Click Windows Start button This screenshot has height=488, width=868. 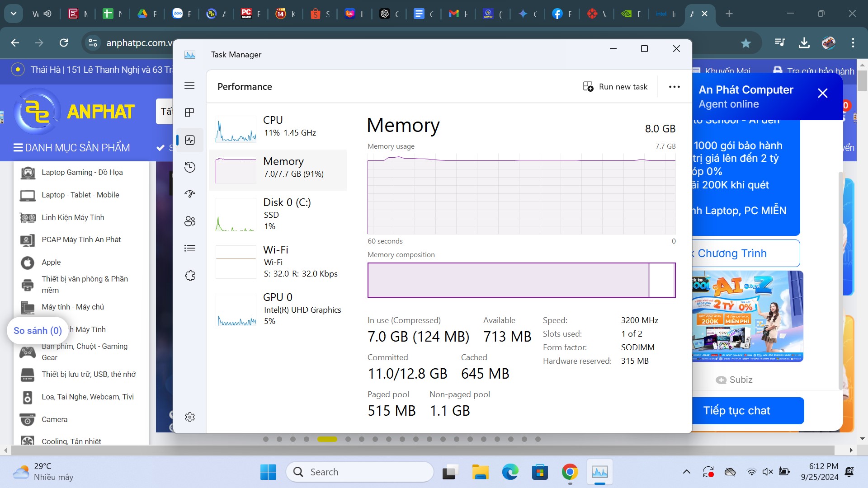268,472
